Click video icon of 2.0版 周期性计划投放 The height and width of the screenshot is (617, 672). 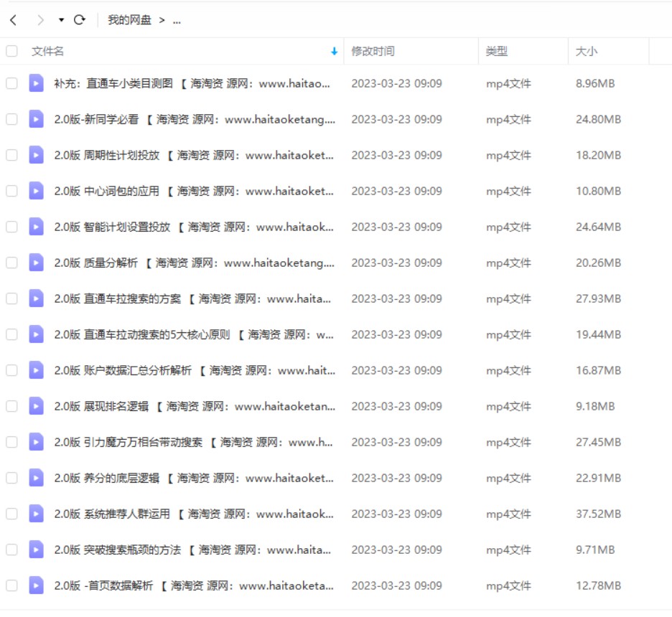[x=36, y=155]
